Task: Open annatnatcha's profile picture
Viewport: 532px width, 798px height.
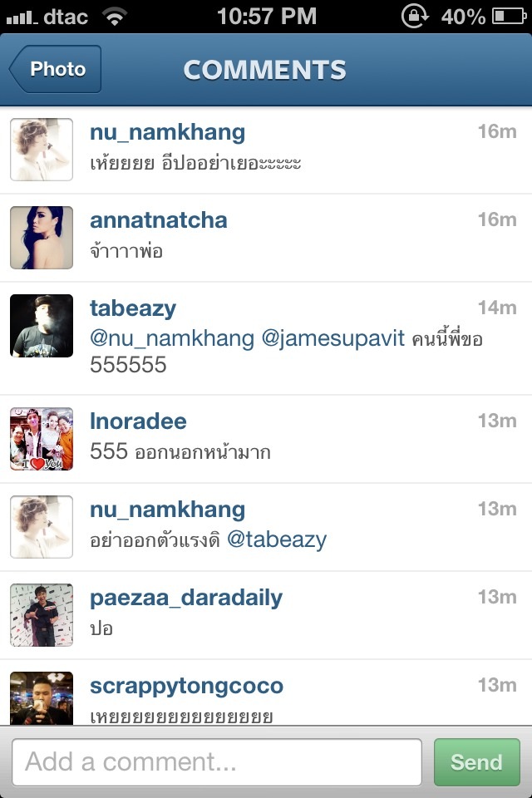Action: tap(42, 238)
